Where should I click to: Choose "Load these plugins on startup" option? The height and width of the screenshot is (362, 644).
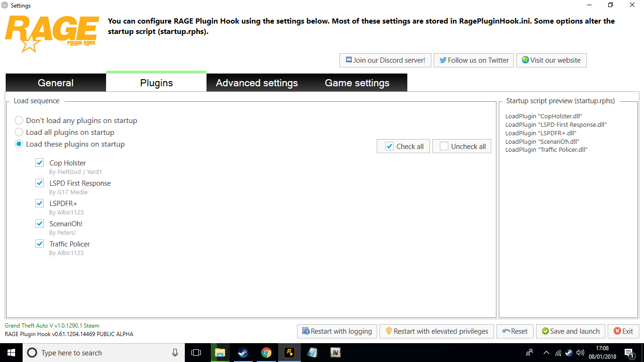click(70, 144)
